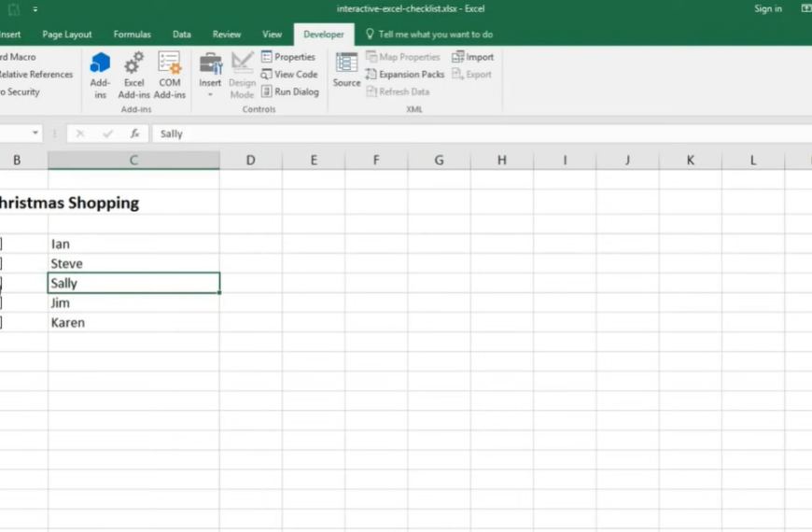Click Macro Security option
This screenshot has width=812, height=532.
[x=20, y=91]
